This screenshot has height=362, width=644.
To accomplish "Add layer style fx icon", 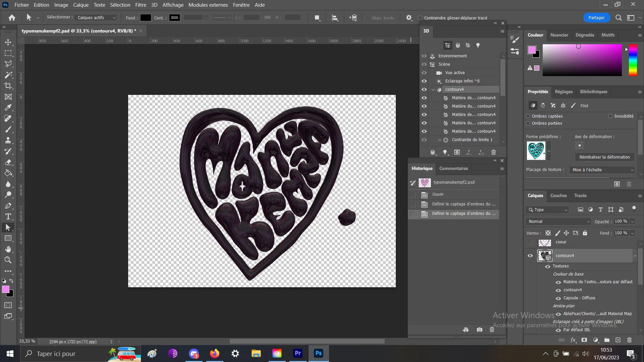I will (x=573, y=340).
